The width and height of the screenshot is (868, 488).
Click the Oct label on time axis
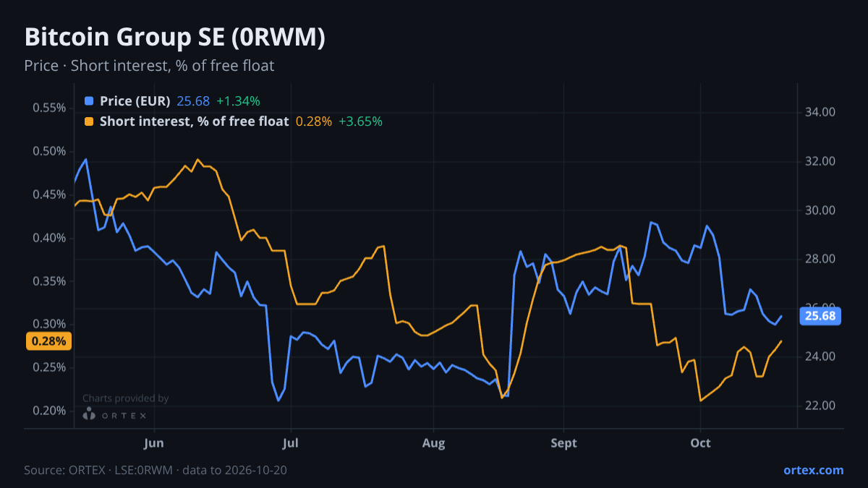[700, 443]
